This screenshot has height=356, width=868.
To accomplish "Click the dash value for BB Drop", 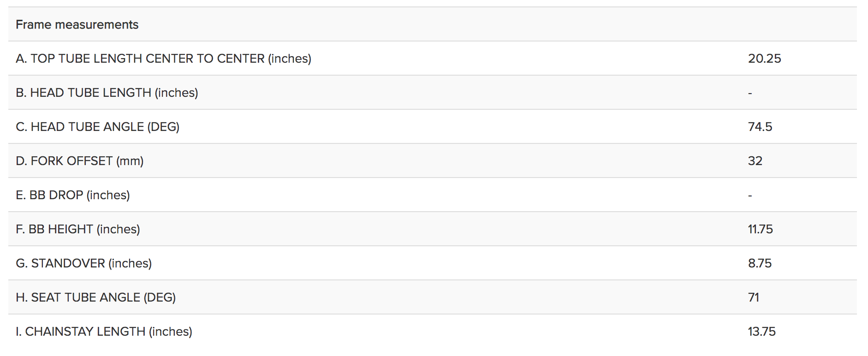I will 750,196.
